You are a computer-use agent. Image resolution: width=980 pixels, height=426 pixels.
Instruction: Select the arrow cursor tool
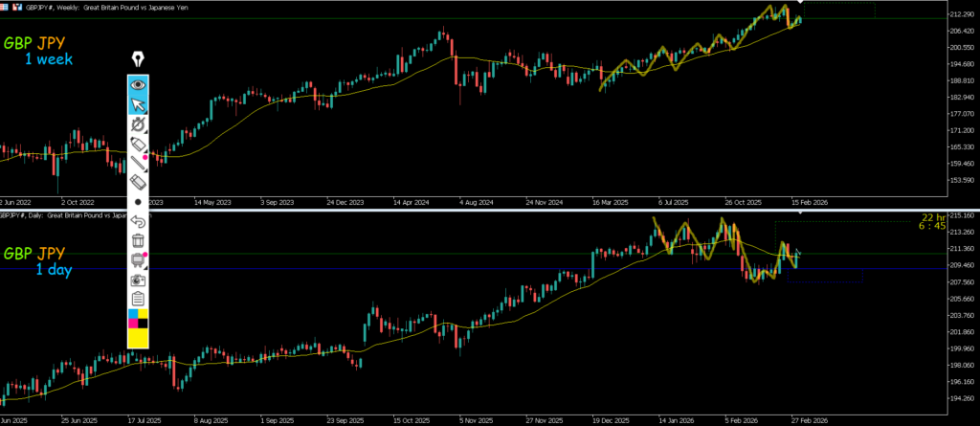pyautogui.click(x=138, y=104)
